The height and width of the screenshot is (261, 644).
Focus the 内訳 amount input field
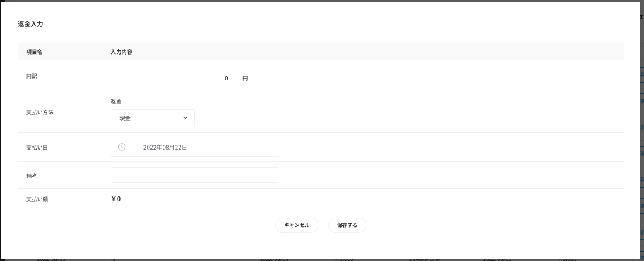point(173,78)
